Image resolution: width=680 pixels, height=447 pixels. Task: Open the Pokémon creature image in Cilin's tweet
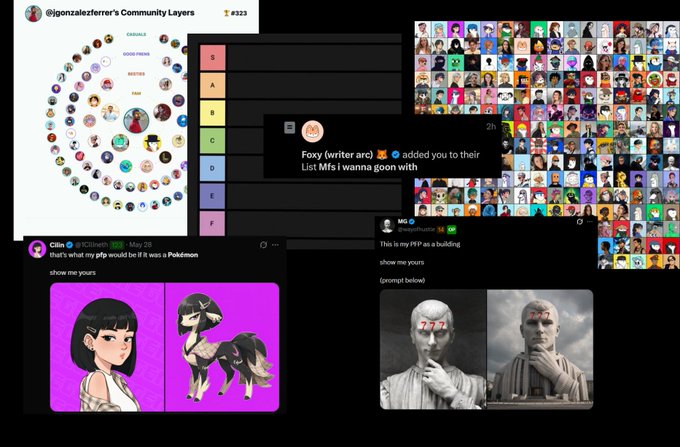point(222,347)
